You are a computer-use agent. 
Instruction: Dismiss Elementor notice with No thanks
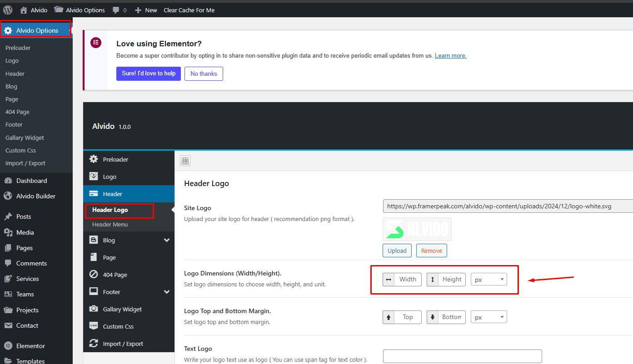tap(204, 74)
